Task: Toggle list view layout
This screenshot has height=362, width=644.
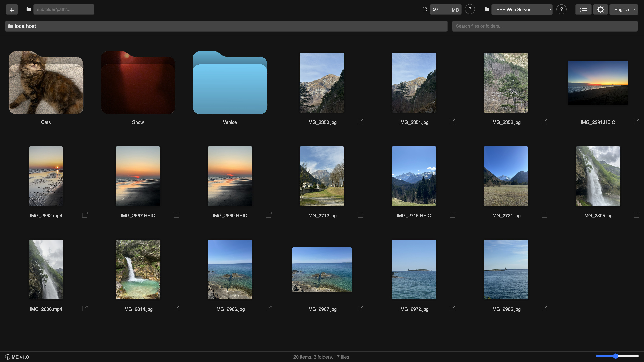Action: (x=583, y=10)
